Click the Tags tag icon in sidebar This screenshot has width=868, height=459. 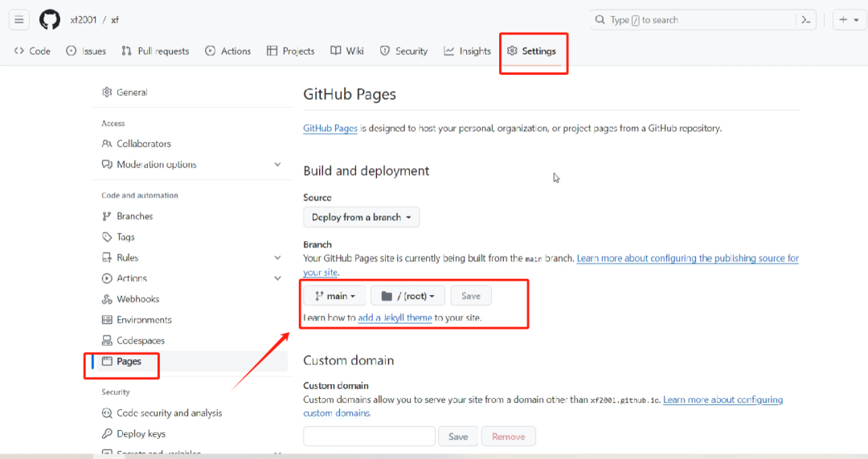tap(107, 237)
